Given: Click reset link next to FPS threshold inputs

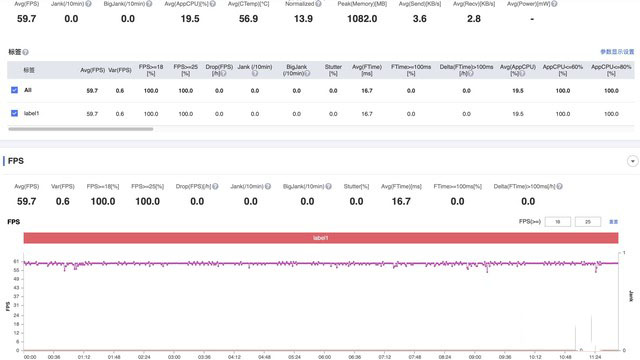Looking at the screenshot, I should coord(613,222).
